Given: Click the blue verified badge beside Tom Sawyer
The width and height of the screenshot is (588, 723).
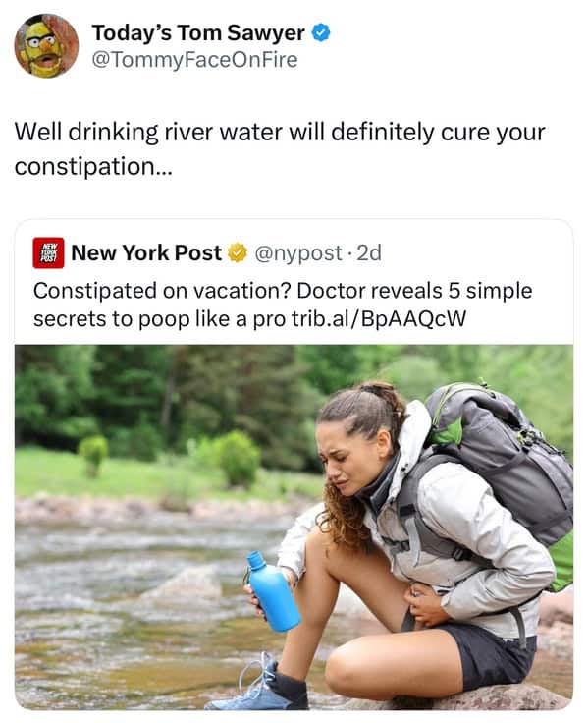Looking at the screenshot, I should click(x=321, y=32).
